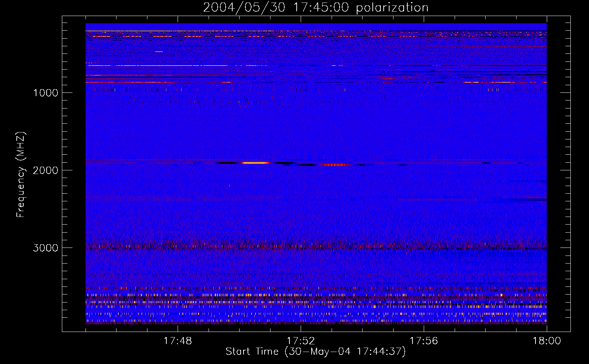The image size is (589, 364).
Task: Click the red burst segment after 17:52 near 2000 MHz
Action: [335, 165]
